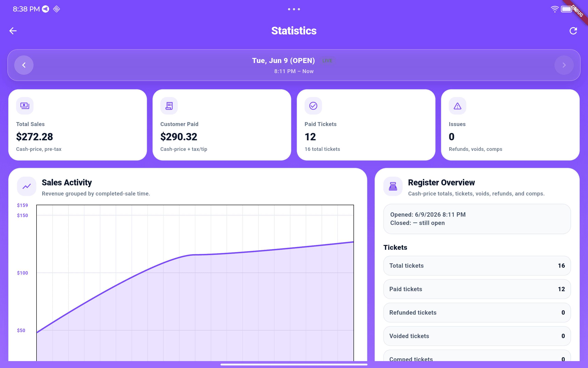The image size is (588, 368).
Task: Click the Closed: still open line
Action: click(x=417, y=223)
